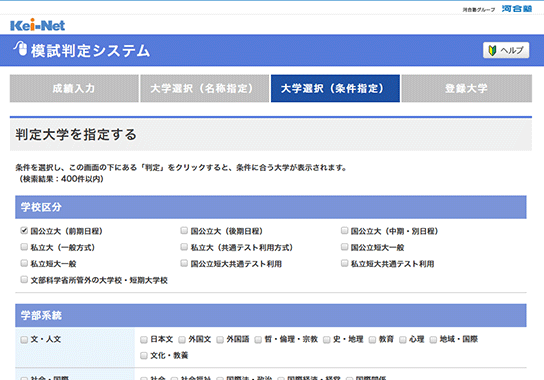The width and height of the screenshot is (544, 380).
Task: Click the 河合塾グループ link
Action: click(x=479, y=10)
